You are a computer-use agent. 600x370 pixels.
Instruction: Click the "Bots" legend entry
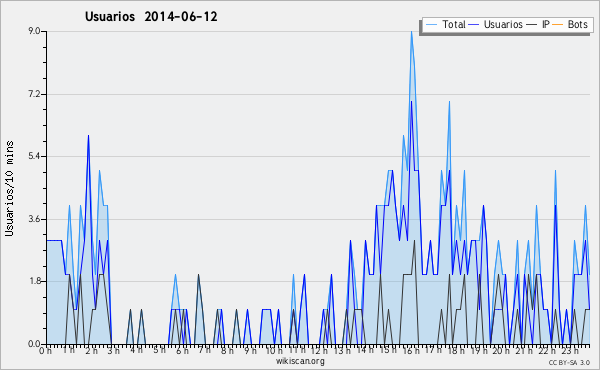[577, 24]
